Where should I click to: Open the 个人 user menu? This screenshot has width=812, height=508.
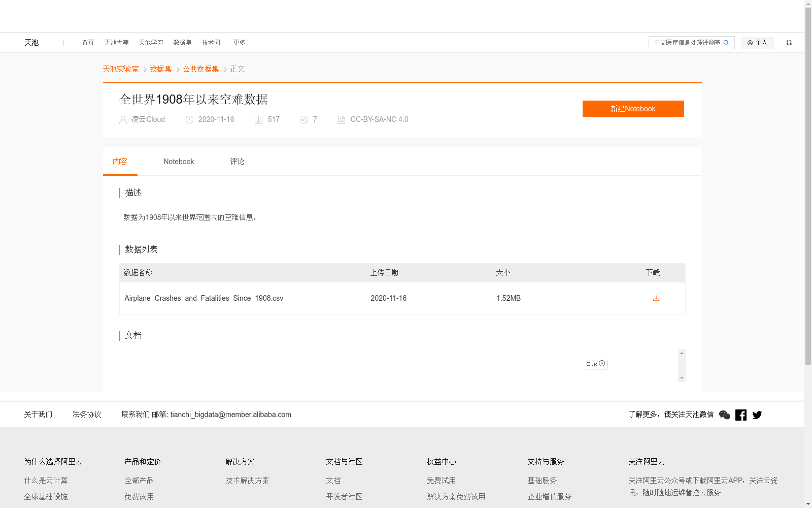757,43
